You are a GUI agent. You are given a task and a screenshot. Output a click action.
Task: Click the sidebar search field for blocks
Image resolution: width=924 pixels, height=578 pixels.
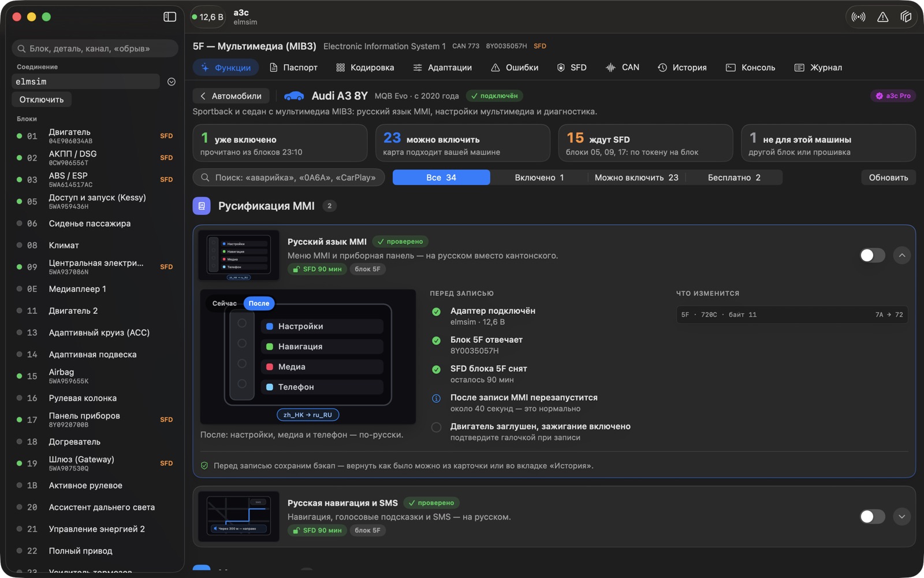(x=95, y=49)
